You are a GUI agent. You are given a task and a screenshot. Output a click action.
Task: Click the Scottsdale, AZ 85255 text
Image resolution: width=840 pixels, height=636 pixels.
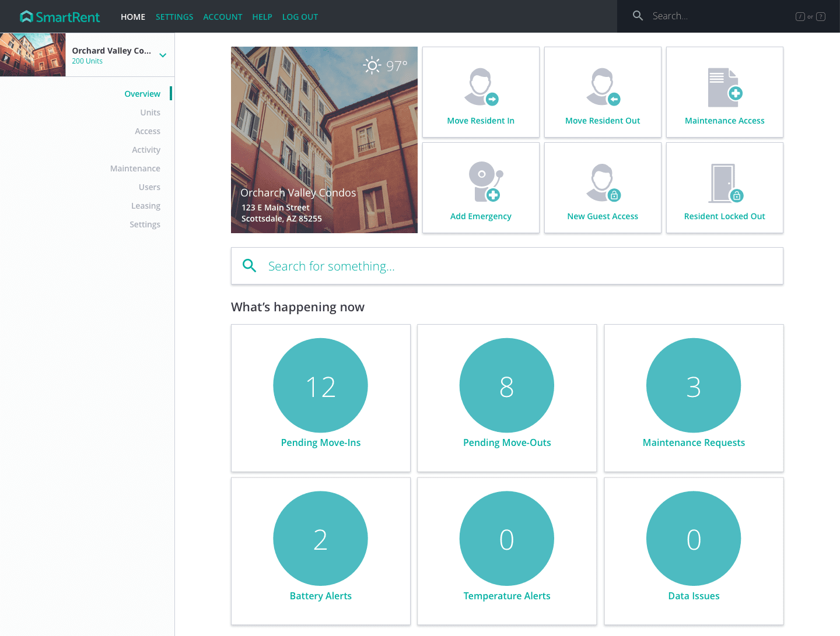tap(282, 219)
